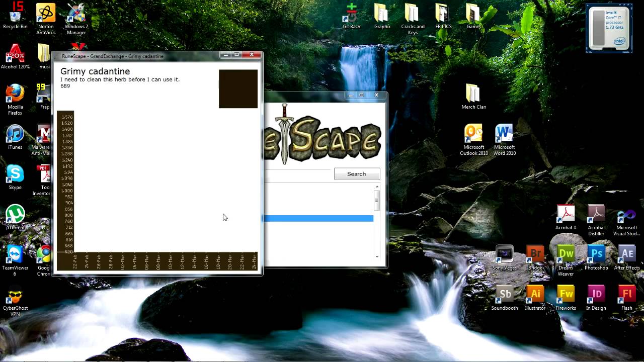Select the CyberGhost VPN icon
The height and width of the screenshot is (362, 644).
(15, 301)
